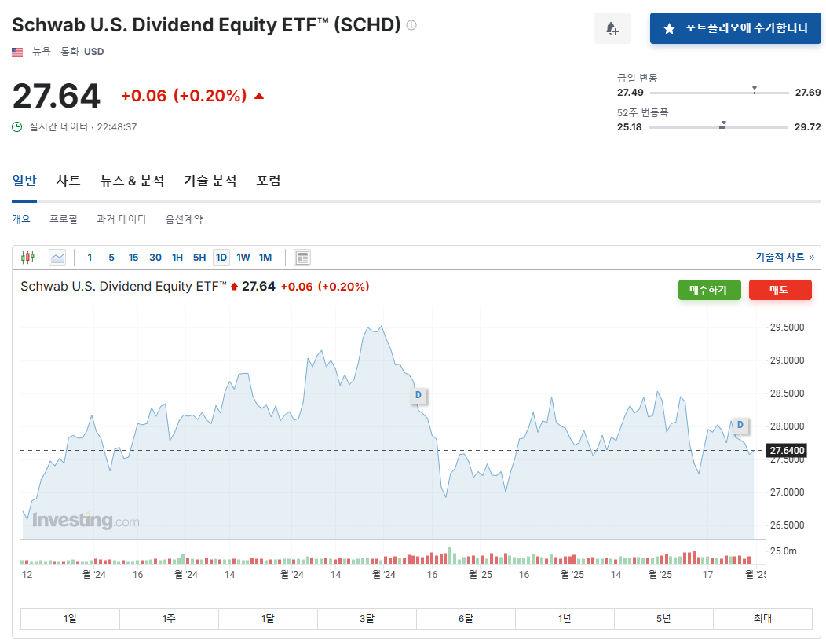This screenshot has height=644, width=826.
Task: Switch to the 일반 tab
Action: pos(24,181)
